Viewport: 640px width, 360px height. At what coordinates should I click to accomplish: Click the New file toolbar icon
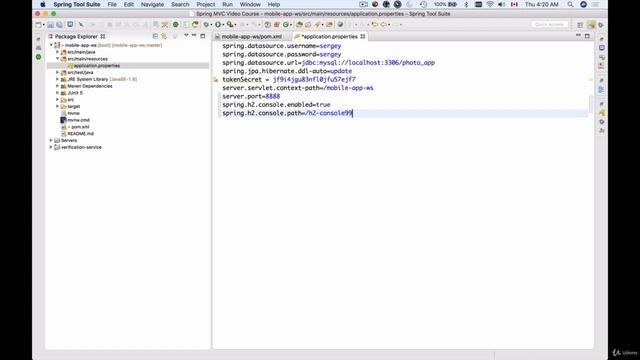coord(38,25)
